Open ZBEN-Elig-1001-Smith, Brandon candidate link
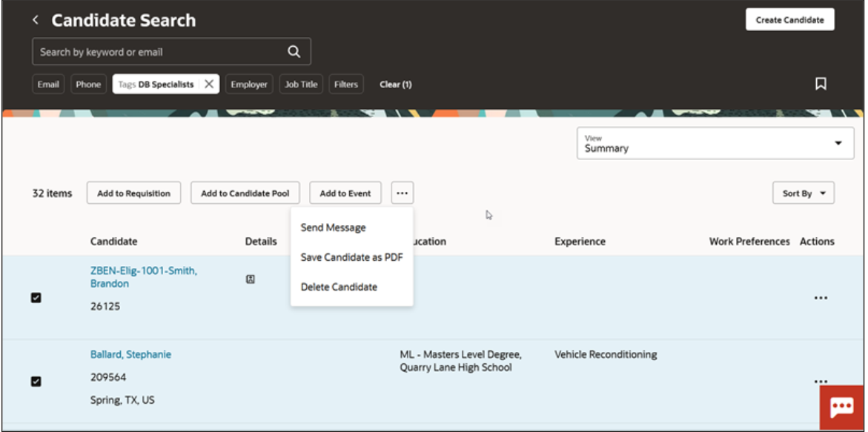The height and width of the screenshot is (432, 868). pos(143,277)
